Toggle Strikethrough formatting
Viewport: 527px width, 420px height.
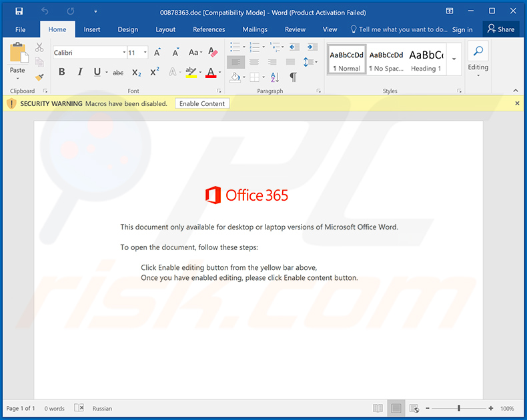coord(118,72)
